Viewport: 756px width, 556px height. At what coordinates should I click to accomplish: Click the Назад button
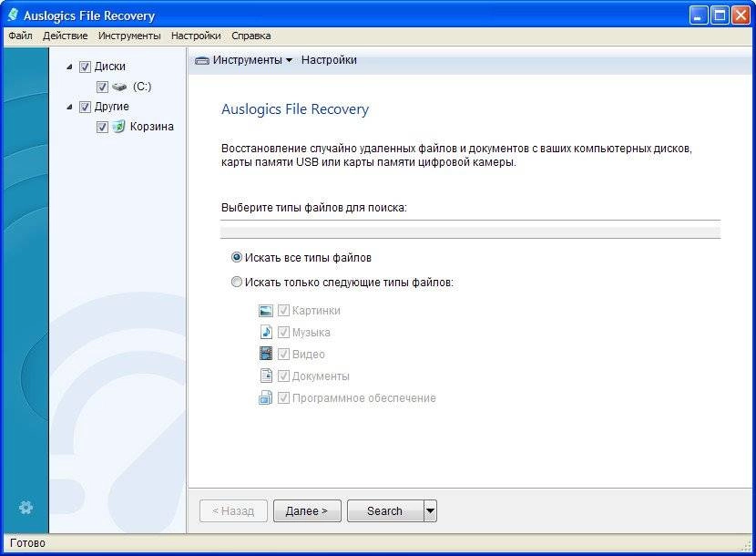(233, 510)
